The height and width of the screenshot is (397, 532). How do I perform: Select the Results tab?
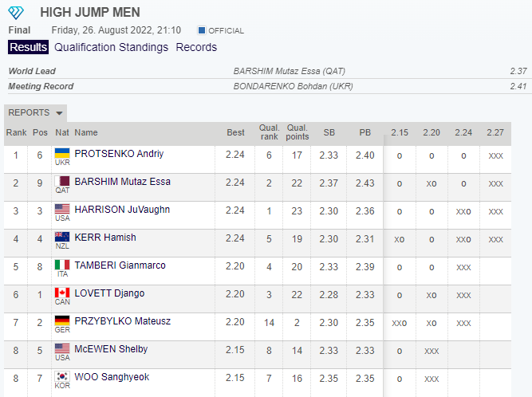tap(28, 47)
